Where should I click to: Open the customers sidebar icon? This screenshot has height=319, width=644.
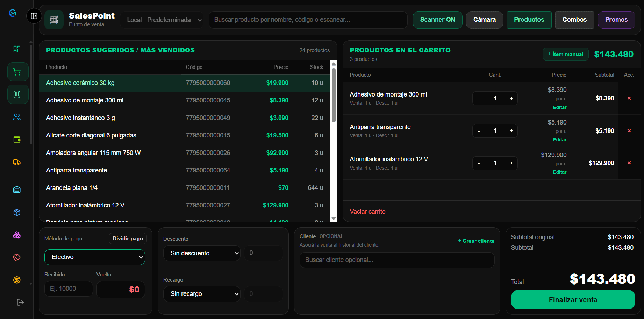[17, 117]
